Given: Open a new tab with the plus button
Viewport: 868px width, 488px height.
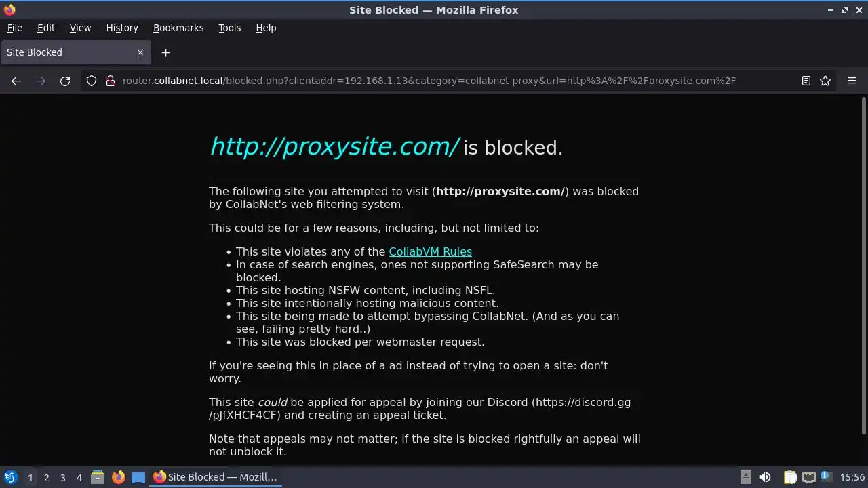Looking at the screenshot, I should (165, 52).
